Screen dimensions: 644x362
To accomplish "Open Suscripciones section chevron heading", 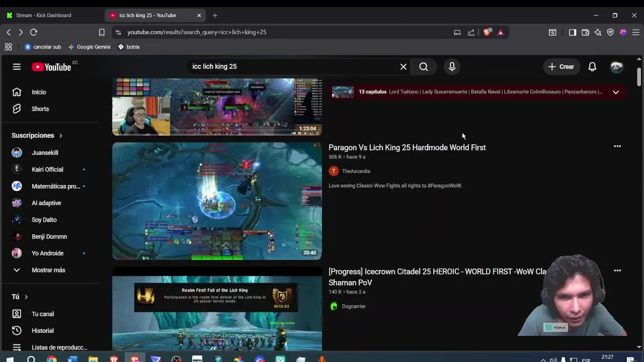I will [37, 135].
